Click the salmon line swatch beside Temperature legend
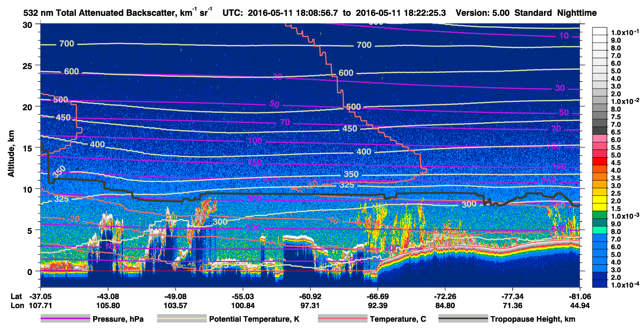The image size is (644, 330). coord(343,318)
